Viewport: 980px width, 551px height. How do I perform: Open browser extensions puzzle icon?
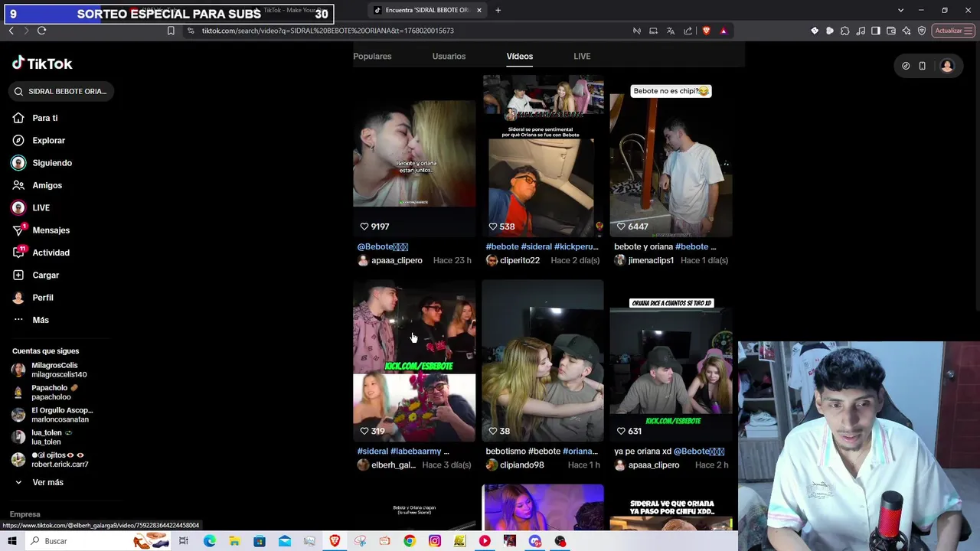(845, 31)
